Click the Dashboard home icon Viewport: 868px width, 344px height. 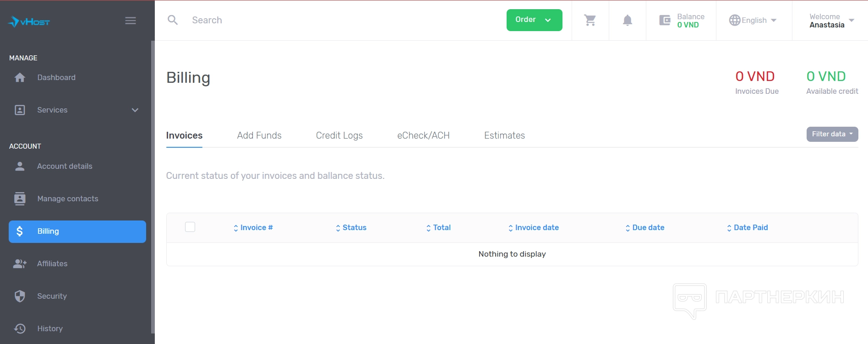pyautogui.click(x=20, y=78)
